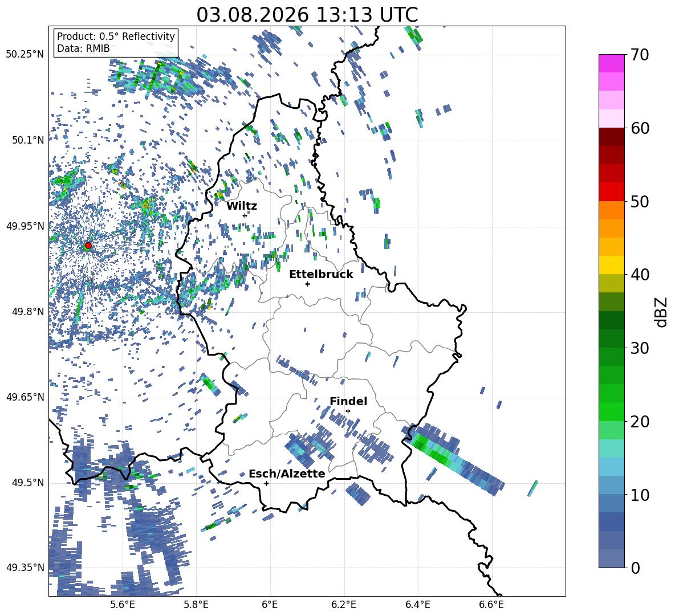
Task: Click the 03.08.2026 13:13 UTC title
Action: coord(307,15)
